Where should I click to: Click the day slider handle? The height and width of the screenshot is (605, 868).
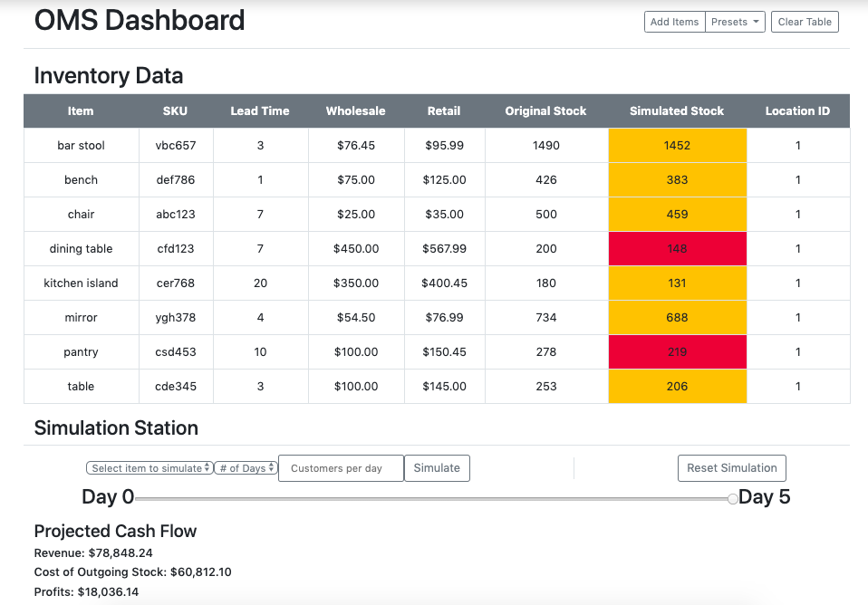click(732, 499)
